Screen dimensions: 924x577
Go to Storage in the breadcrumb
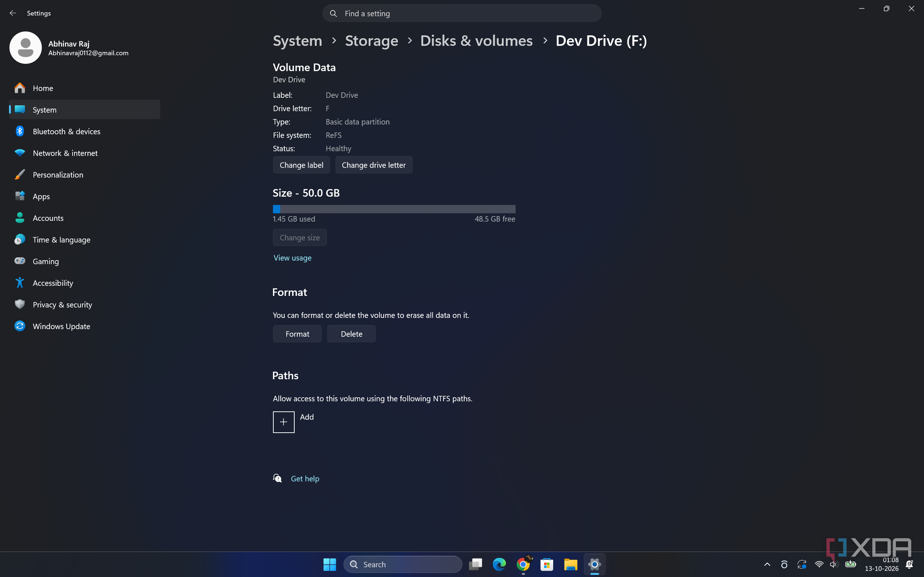[x=372, y=40]
